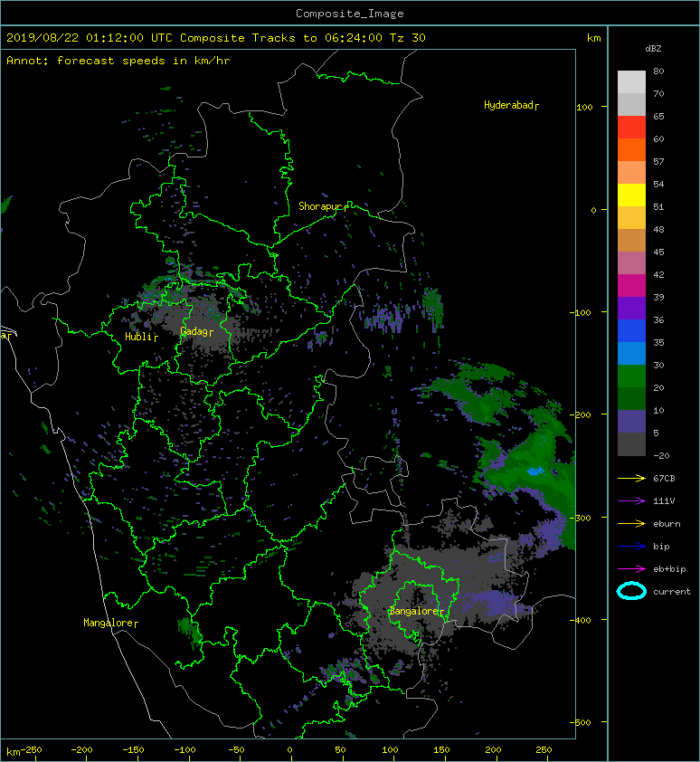700x762 pixels.
Task: Click the -20 dBZ legend value
Action: coord(661,456)
